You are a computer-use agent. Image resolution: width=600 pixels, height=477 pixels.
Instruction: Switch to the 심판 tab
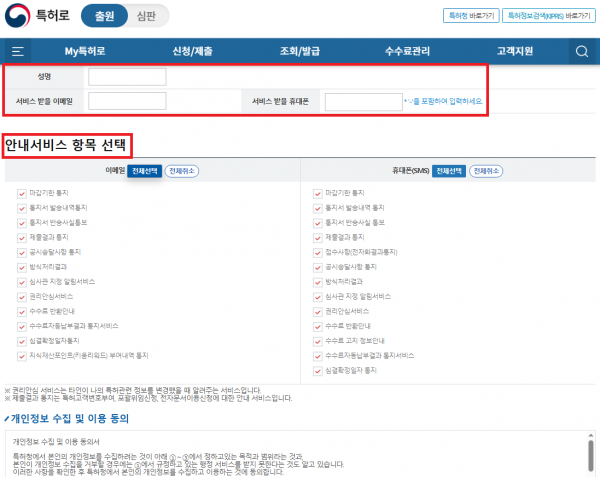pos(148,16)
